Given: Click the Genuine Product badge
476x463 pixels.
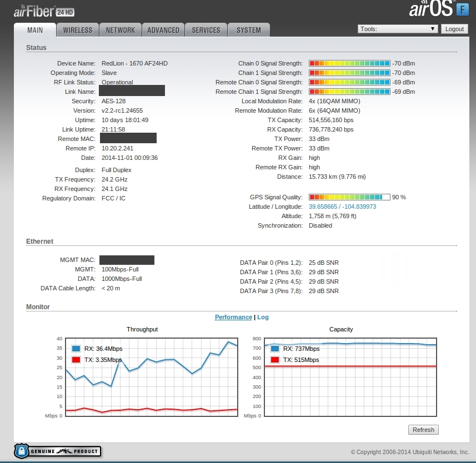Looking at the screenshot, I should (57, 451).
